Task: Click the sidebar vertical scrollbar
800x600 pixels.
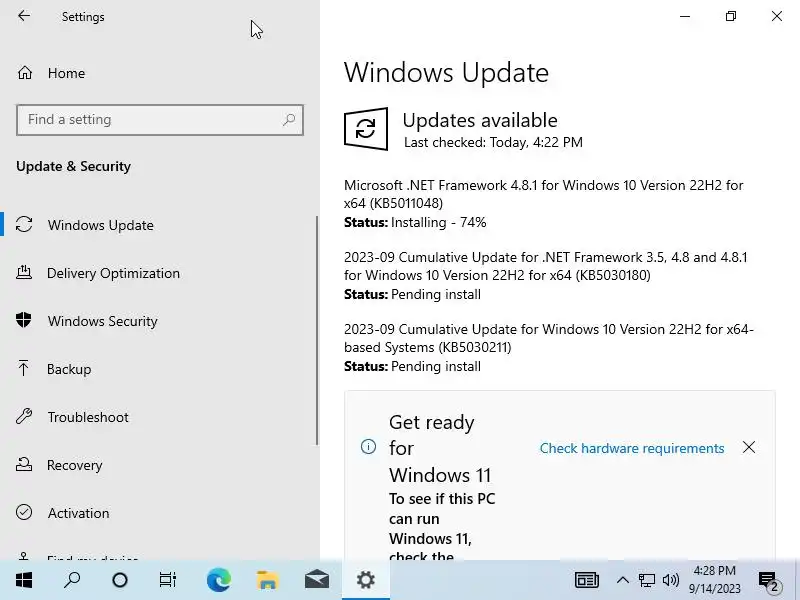Action: click(317, 331)
